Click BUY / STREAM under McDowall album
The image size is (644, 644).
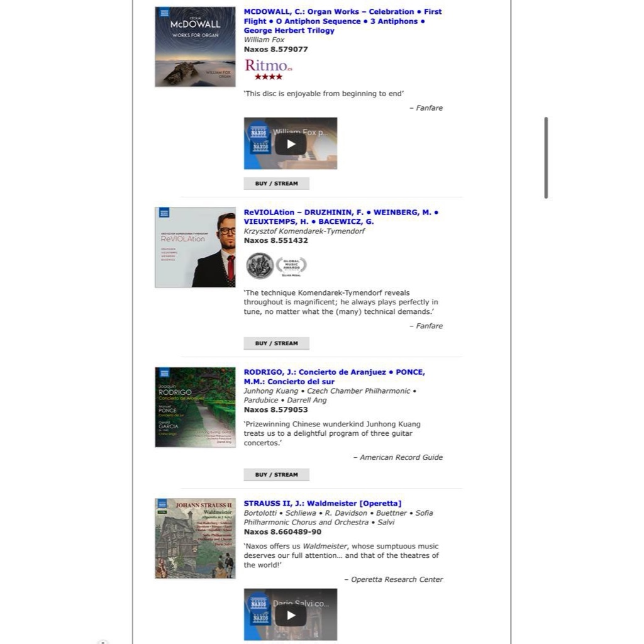pos(277,184)
